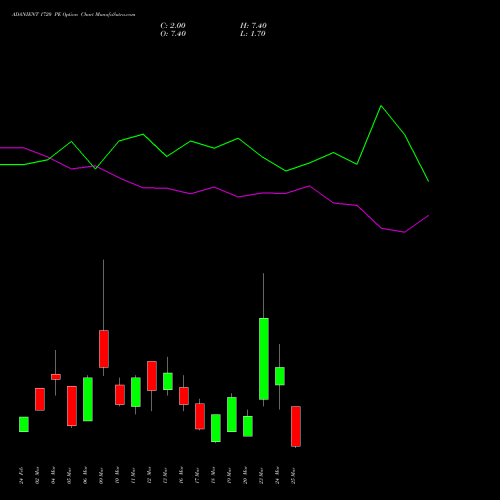The height and width of the screenshot is (500, 500).
Task: Select the open value O: 7.40
Action: [173, 34]
